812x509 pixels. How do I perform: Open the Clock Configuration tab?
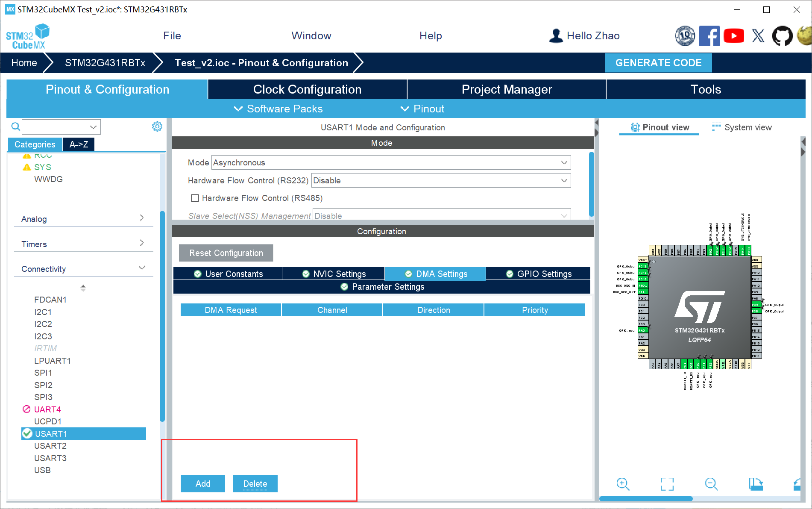(307, 89)
